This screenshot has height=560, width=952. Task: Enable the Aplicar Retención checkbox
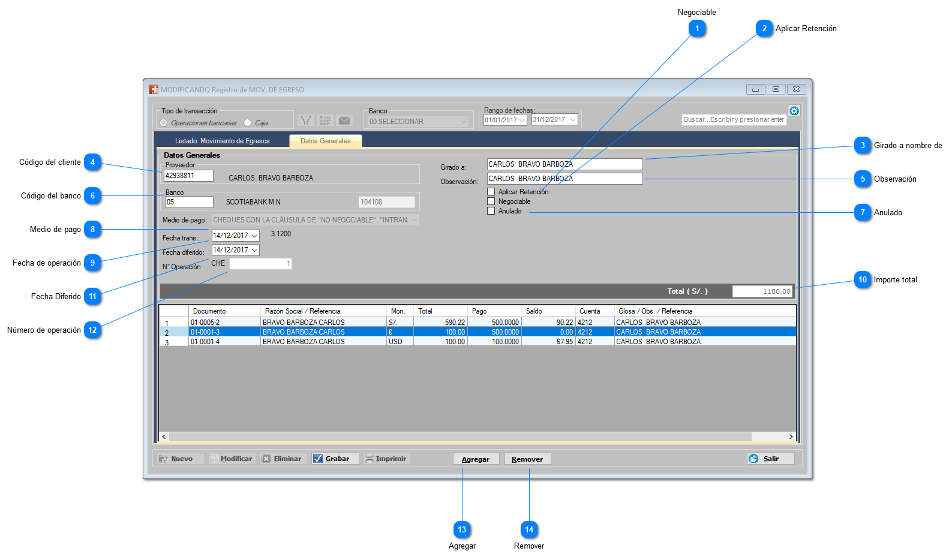coord(491,192)
